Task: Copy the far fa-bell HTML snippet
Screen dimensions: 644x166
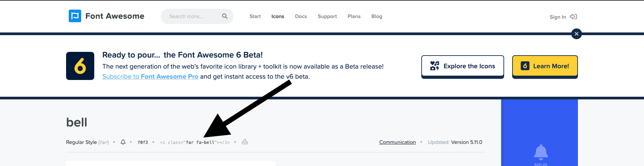Action: coord(195,142)
